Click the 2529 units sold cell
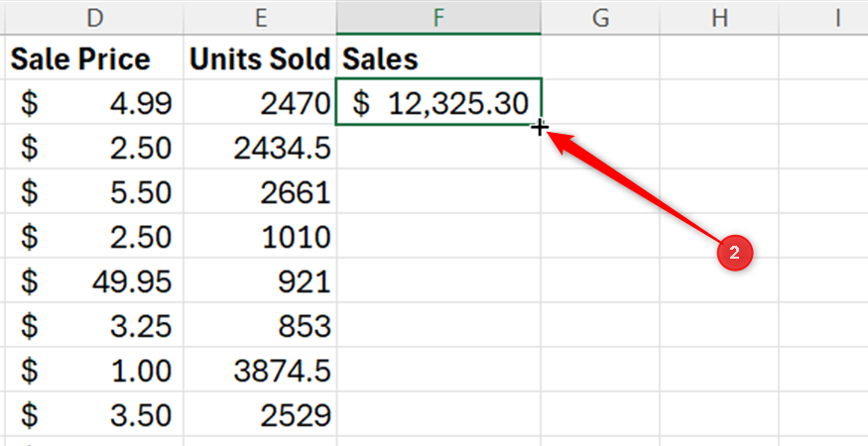This screenshot has height=446, width=868. [x=260, y=414]
